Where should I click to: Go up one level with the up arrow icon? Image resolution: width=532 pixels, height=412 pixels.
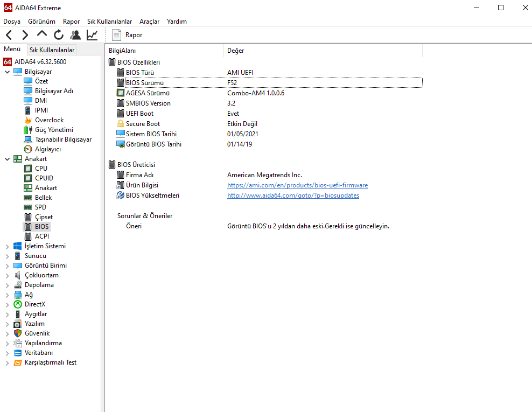[x=42, y=34]
